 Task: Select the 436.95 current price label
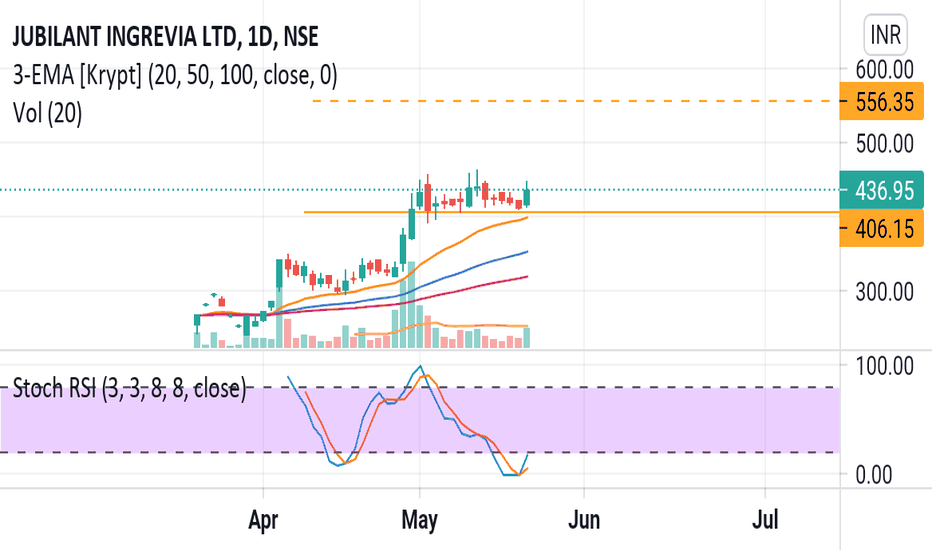[881, 190]
